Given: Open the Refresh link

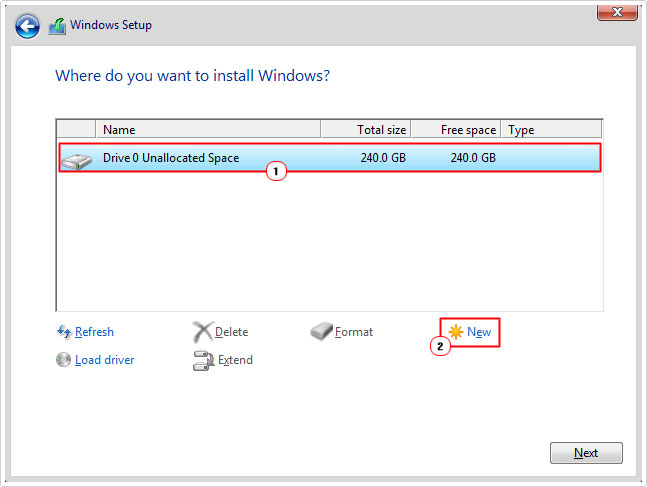Looking at the screenshot, I should coord(94,332).
